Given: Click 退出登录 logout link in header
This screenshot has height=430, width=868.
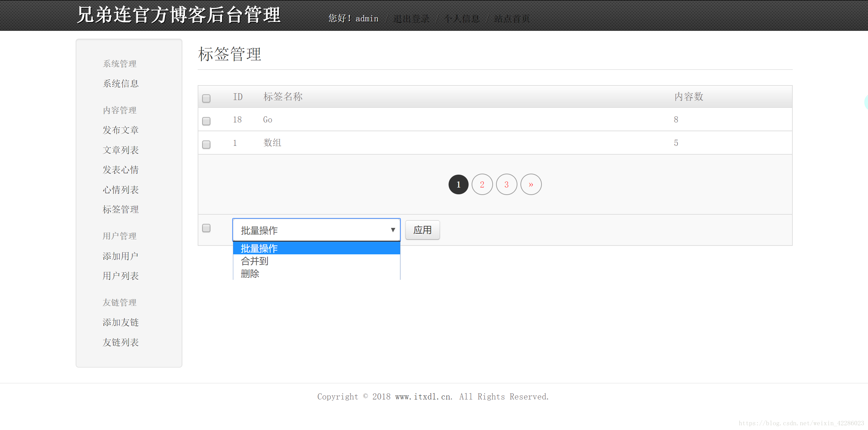Looking at the screenshot, I should click(x=411, y=19).
